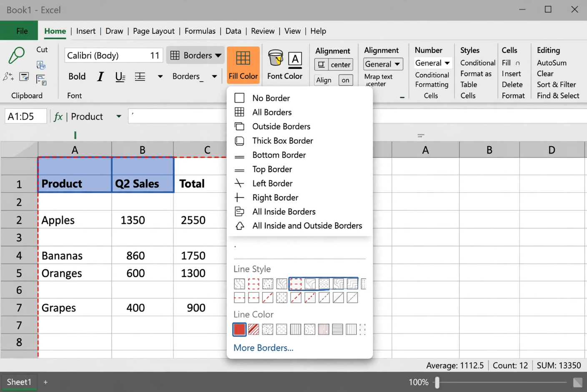Screen dimensions: 587x392
Task: Toggle Italic formatting icon
Action: 100,76
